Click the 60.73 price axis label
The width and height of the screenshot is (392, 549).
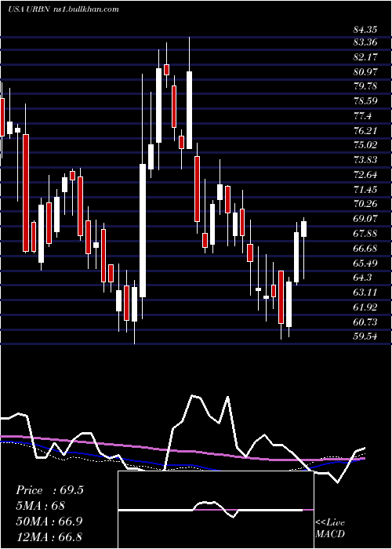pyautogui.click(x=365, y=322)
